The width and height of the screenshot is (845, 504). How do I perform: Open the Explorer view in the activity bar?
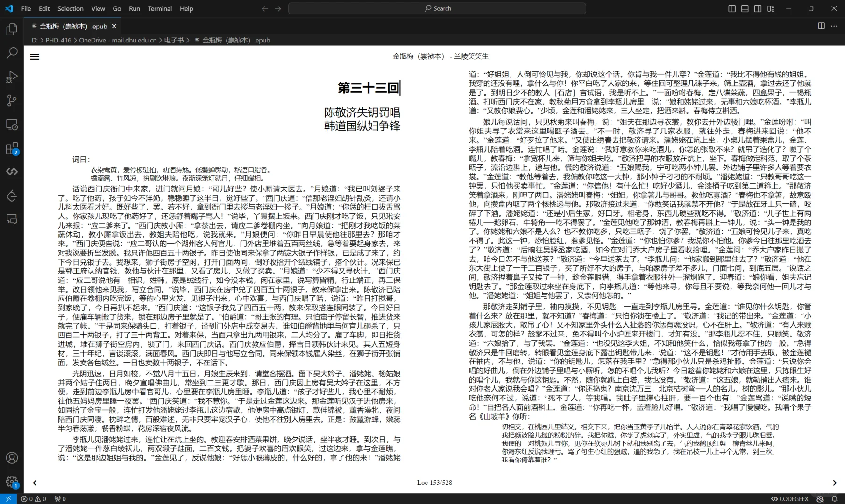pyautogui.click(x=12, y=29)
